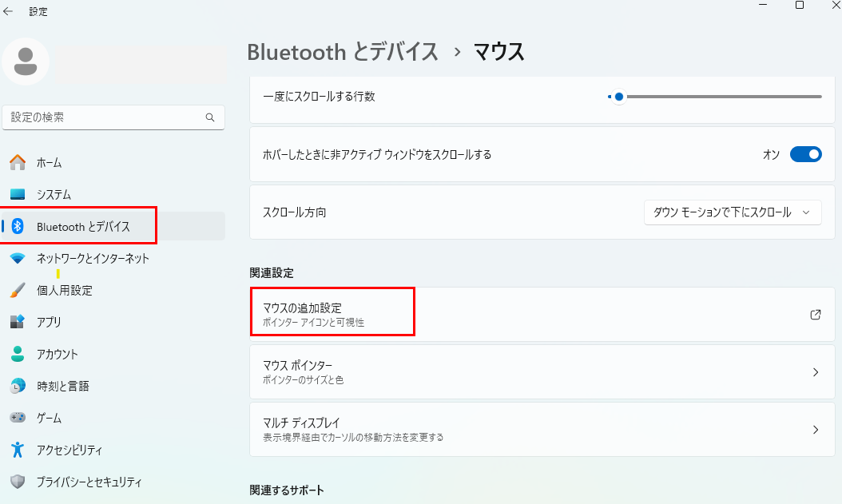Click the Apps (アプリ) icon
Screen dimensions: 842x504
(18, 323)
